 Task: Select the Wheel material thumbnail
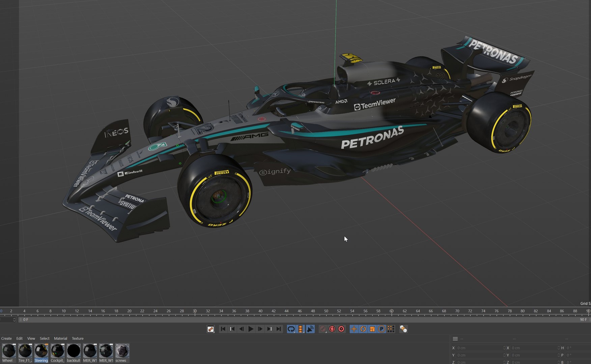[x=8, y=351]
